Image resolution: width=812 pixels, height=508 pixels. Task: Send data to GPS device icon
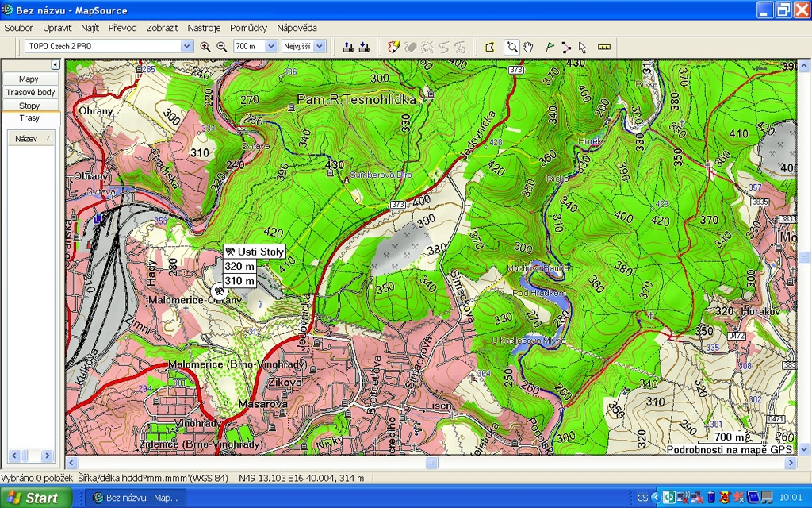click(x=349, y=47)
